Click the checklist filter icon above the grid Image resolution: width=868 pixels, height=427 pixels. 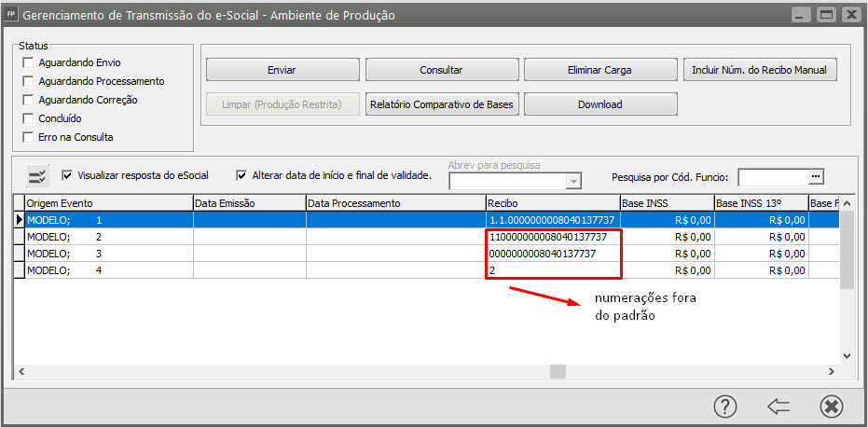coord(38,176)
